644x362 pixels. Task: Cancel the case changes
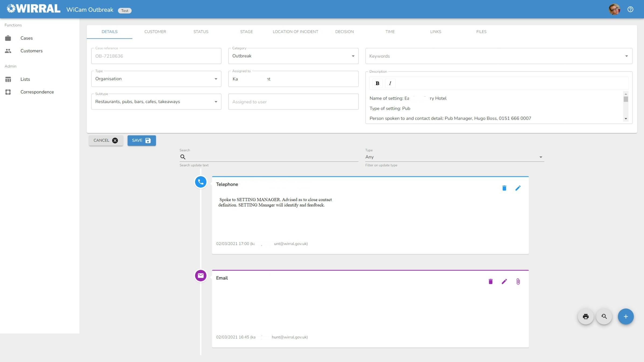tap(106, 140)
